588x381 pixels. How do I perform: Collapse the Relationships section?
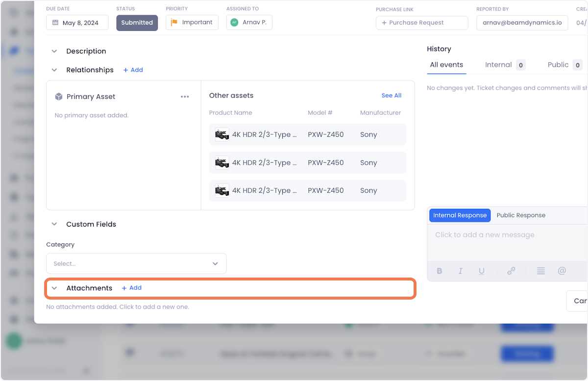[54, 70]
